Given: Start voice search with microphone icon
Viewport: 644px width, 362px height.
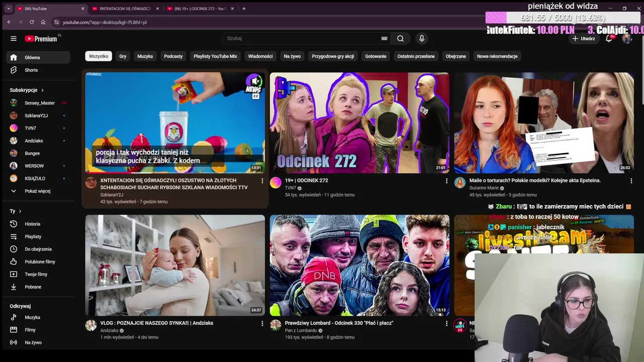Looking at the screenshot, I should pyautogui.click(x=422, y=38).
